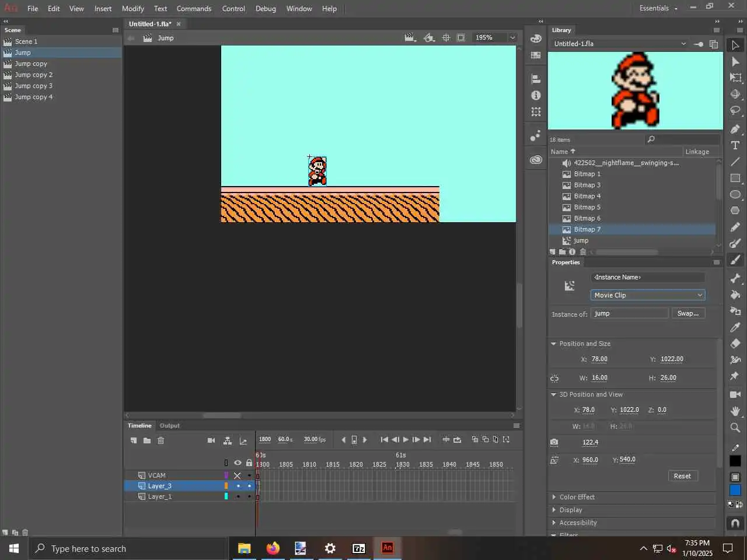The width and height of the screenshot is (747, 560).
Task: Select the Bone tool
Action: tap(735, 278)
